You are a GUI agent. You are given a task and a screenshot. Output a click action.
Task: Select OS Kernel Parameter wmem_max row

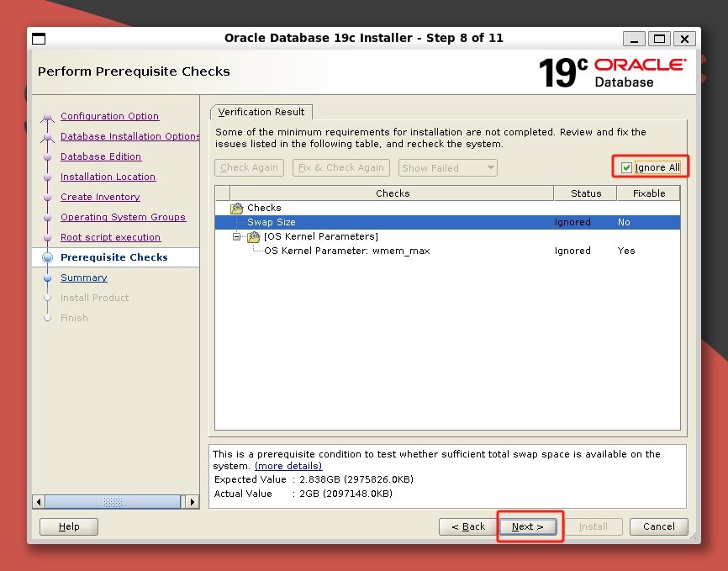pyautogui.click(x=346, y=251)
